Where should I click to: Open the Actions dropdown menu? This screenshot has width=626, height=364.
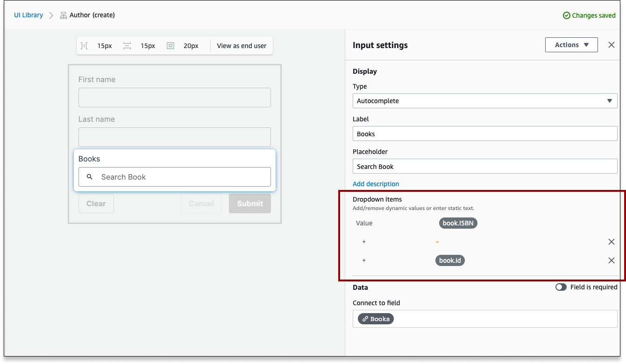point(571,45)
